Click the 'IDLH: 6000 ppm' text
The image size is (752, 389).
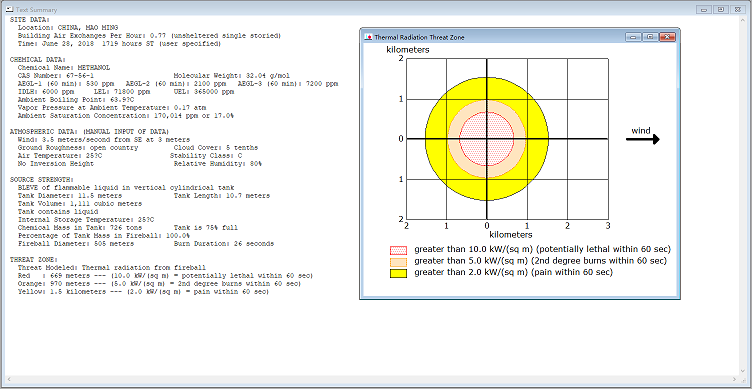(x=46, y=92)
